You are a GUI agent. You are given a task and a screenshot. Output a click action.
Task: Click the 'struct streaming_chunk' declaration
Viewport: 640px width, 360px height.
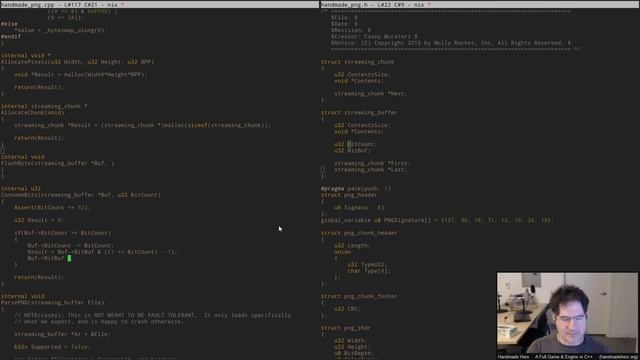tap(358, 62)
